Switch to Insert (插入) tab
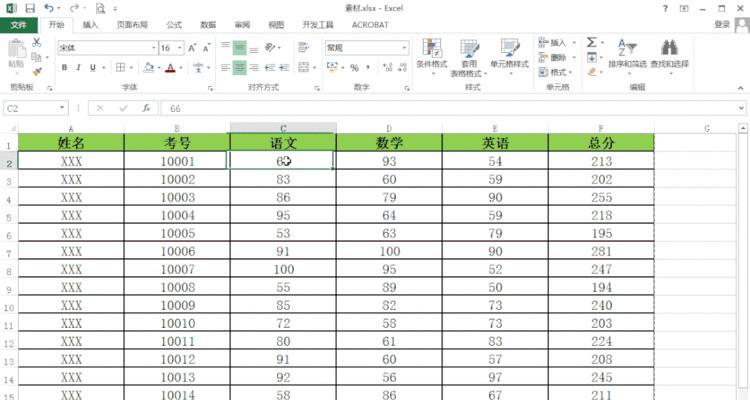 pyautogui.click(x=90, y=25)
